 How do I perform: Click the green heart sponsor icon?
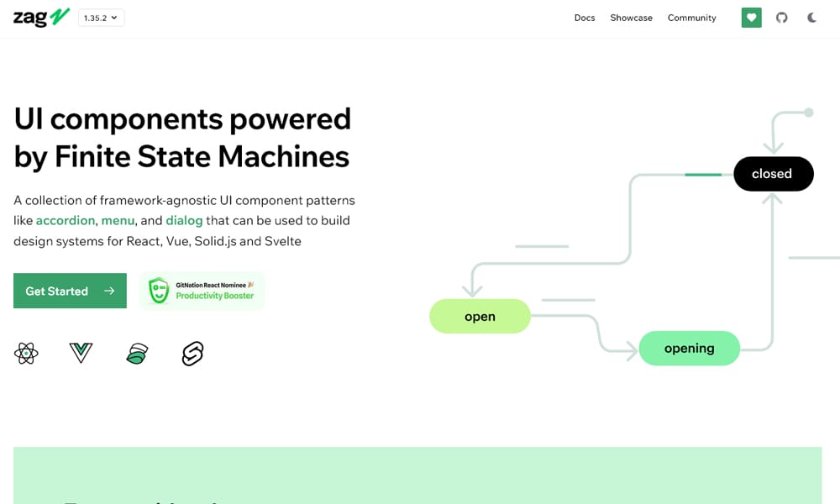[751, 18]
